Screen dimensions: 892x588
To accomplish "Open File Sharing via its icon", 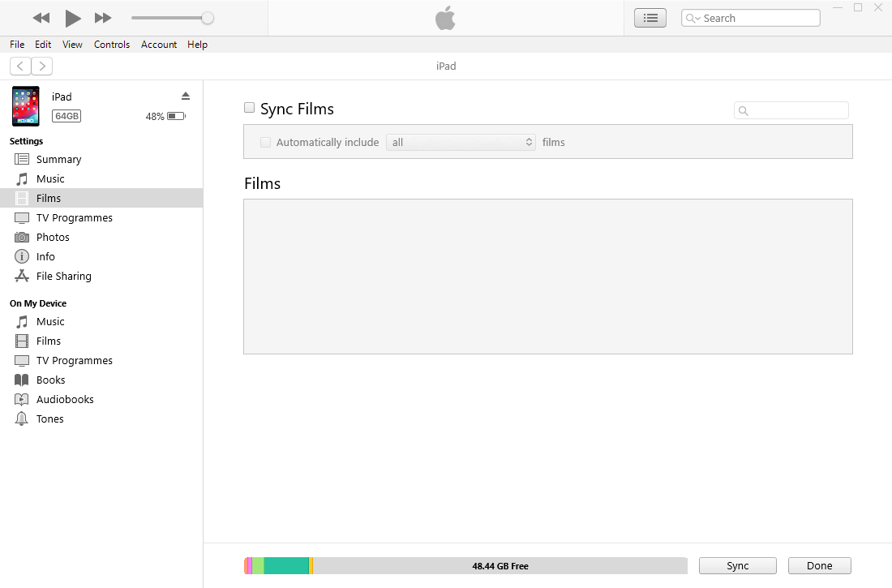I will pyautogui.click(x=22, y=276).
